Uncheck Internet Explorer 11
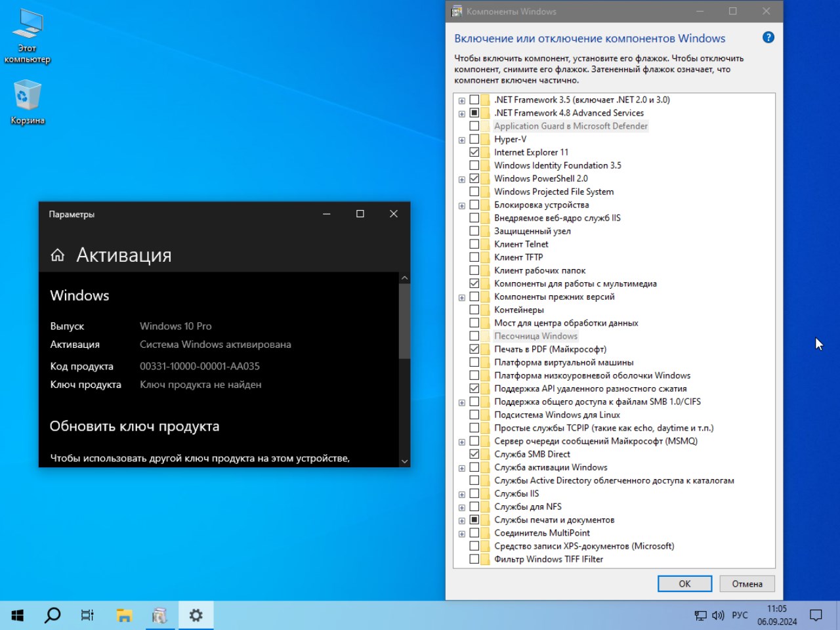The width and height of the screenshot is (840, 630). (474, 152)
